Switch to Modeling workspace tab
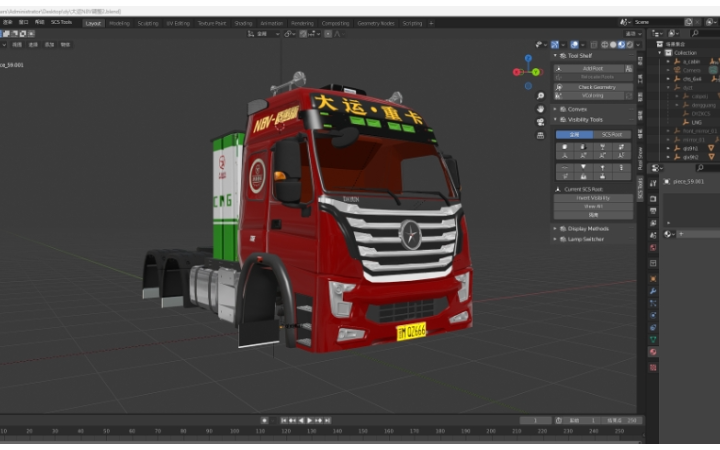The height and width of the screenshot is (450, 720). coord(119,23)
